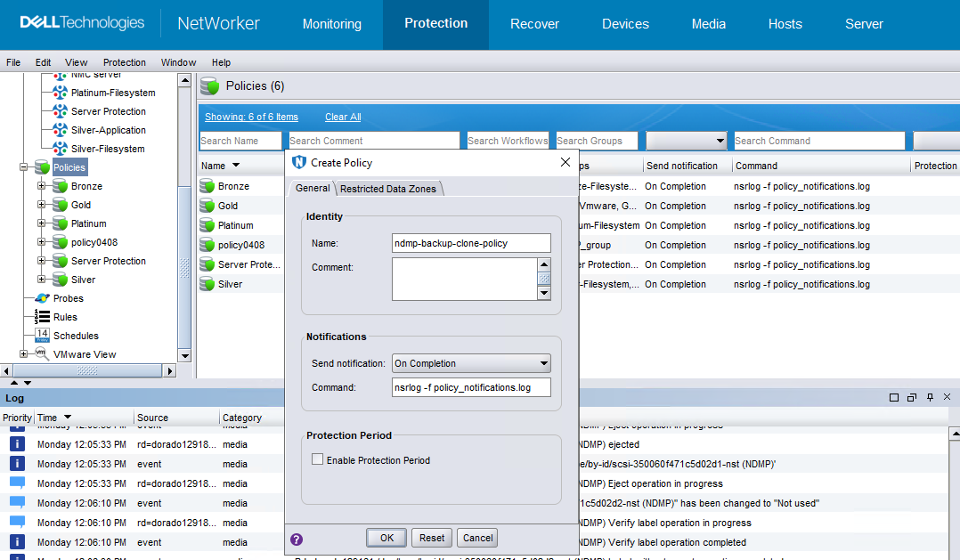Expand the VMware View node
Image resolution: width=960 pixels, height=560 pixels.
click(24, 353)
